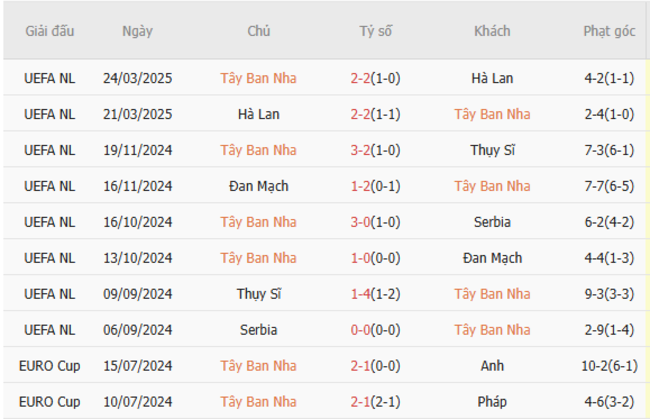Select the date 13/10/2024
This screenshot has height=419, width=650.
click(137, 258)
